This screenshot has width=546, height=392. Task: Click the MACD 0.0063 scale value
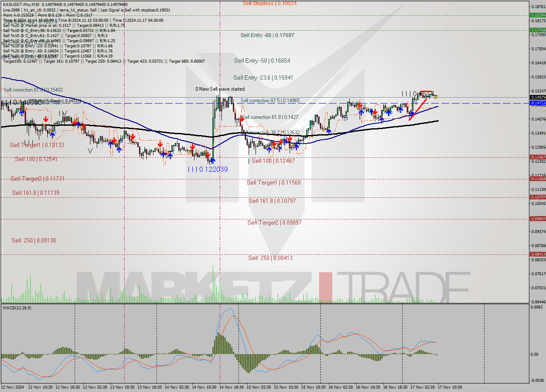(536, 307)
